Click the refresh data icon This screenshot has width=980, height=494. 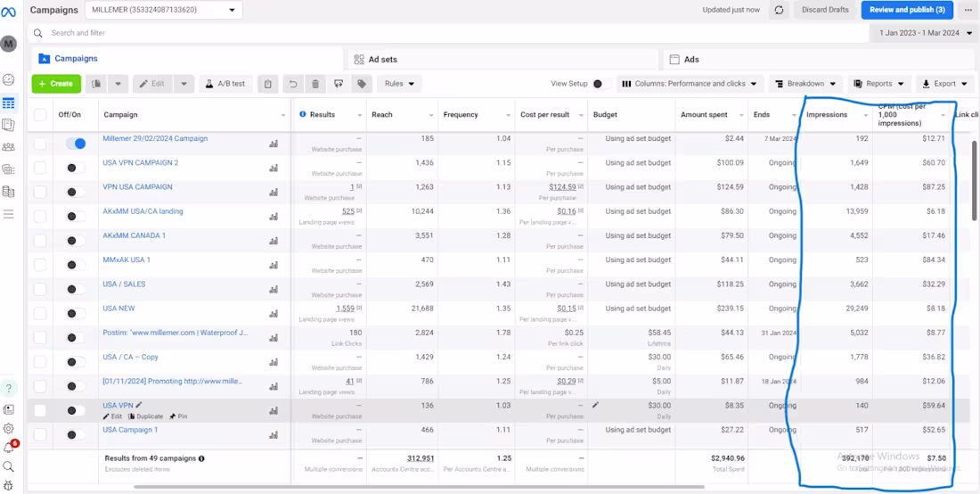[779, 10]
